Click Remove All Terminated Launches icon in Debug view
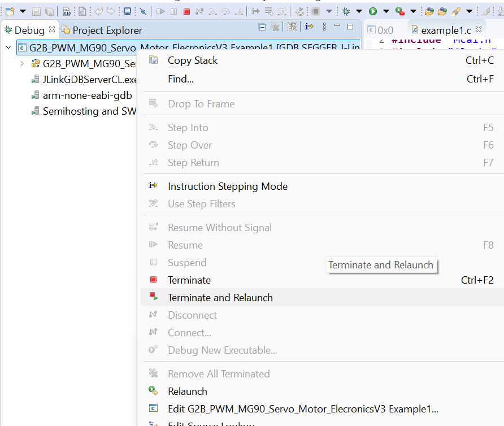This screenshot has width=504, height=426. (x=275, y=27)
